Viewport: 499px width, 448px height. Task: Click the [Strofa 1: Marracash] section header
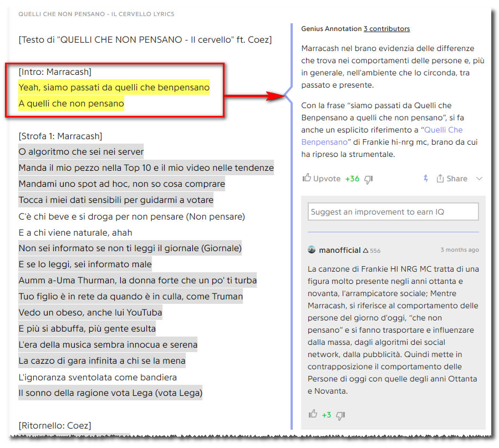click(60, 136)
